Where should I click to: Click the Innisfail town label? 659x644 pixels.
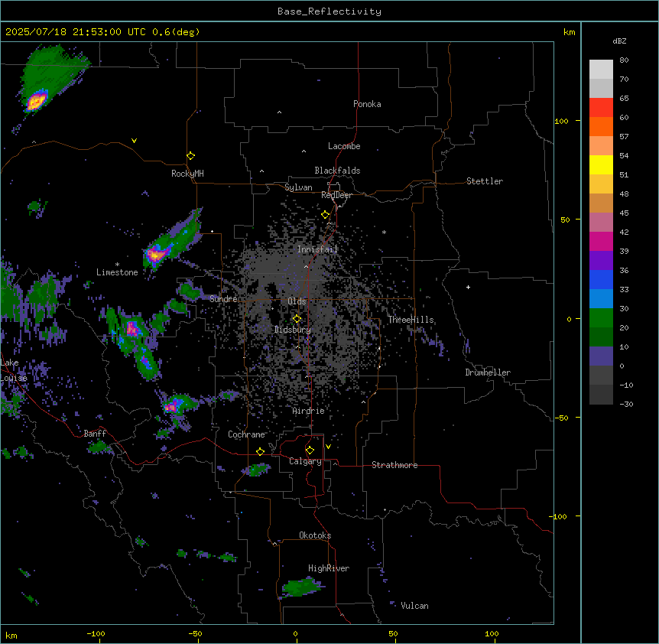318,249
